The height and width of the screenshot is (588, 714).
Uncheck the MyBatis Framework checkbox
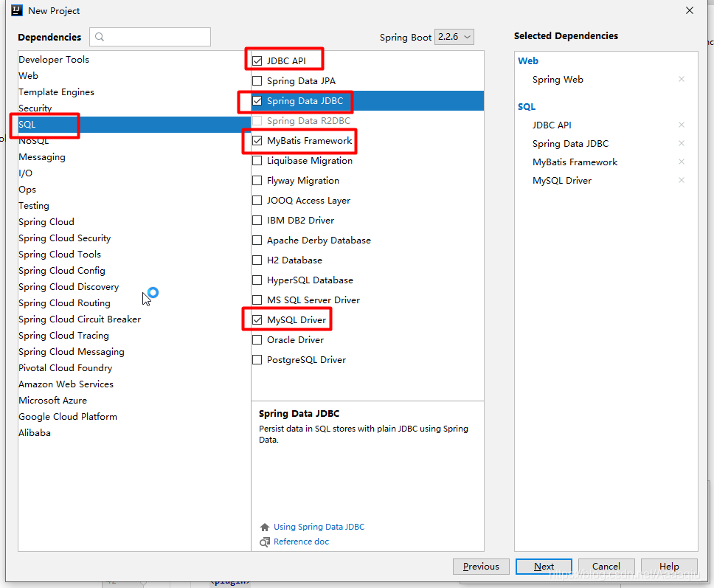[257, 141]
